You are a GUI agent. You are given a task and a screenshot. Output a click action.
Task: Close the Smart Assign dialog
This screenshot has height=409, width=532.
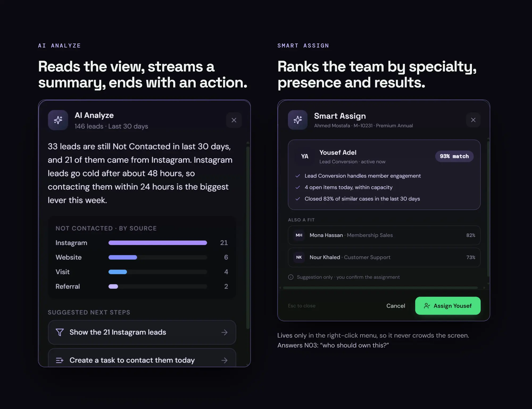pyautogui.click(x=473, y=120)
